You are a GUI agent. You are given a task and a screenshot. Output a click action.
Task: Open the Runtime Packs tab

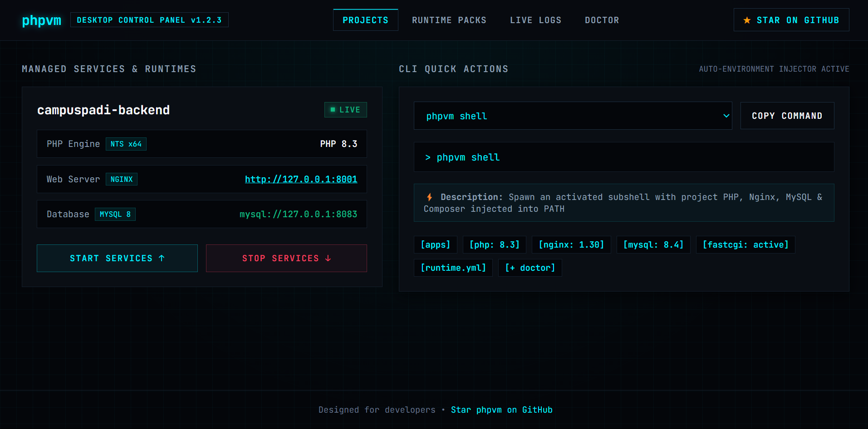point(449,20)
